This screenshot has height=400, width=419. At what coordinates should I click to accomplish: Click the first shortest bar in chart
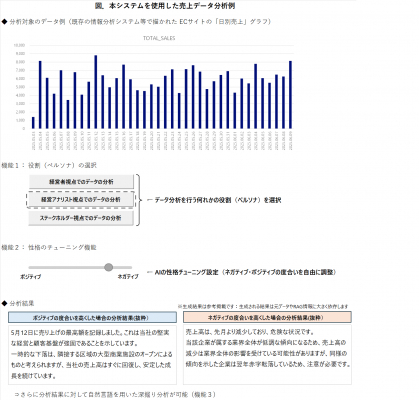click(33, 123)
